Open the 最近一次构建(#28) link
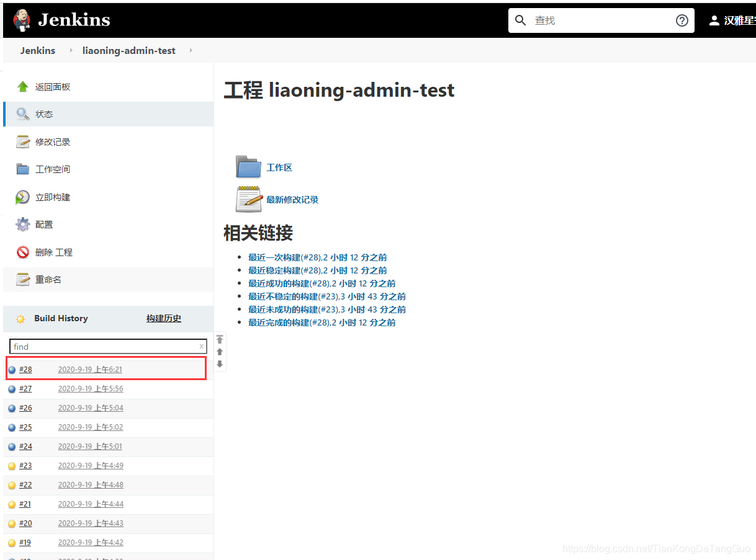The image size is (756, 560). [318, 257]
